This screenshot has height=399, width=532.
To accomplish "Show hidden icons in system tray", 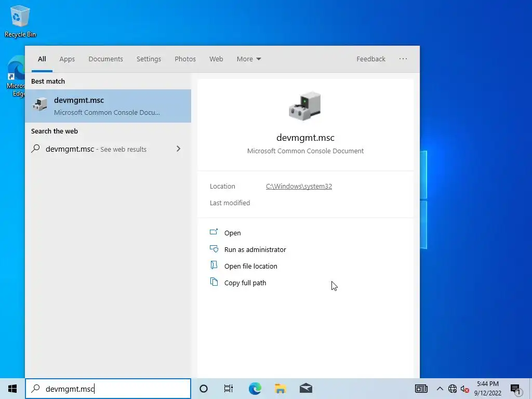I will tap(440, 389).
